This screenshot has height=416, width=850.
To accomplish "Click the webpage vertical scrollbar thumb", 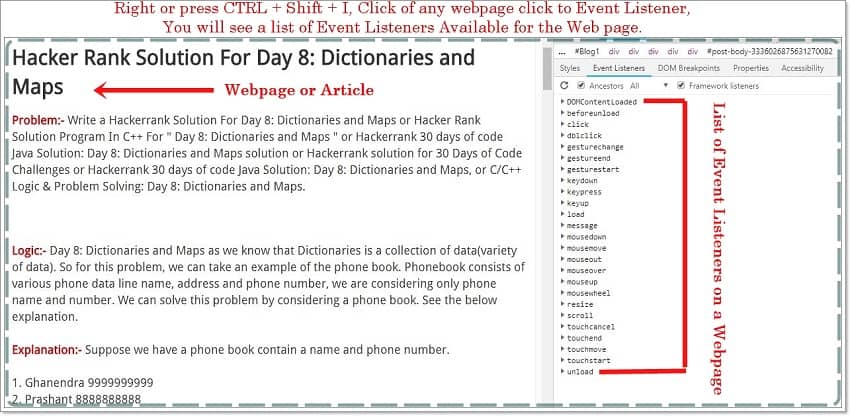I will pyautogui.click(x=546, y=71).
